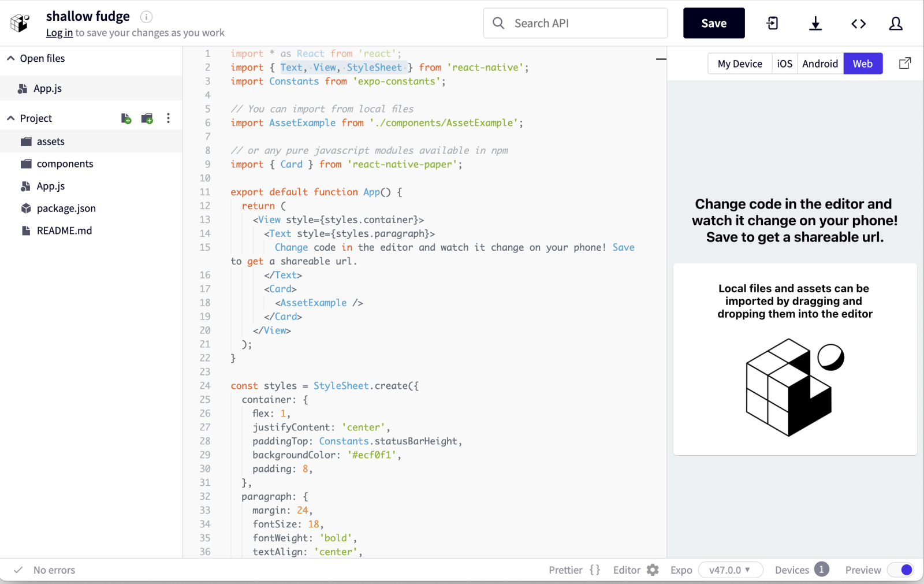Image resolution: width=924 pixels, height=584 pixels.
Task: Open the Expo version dropdown v47.0.0
Action: (730, 570)
